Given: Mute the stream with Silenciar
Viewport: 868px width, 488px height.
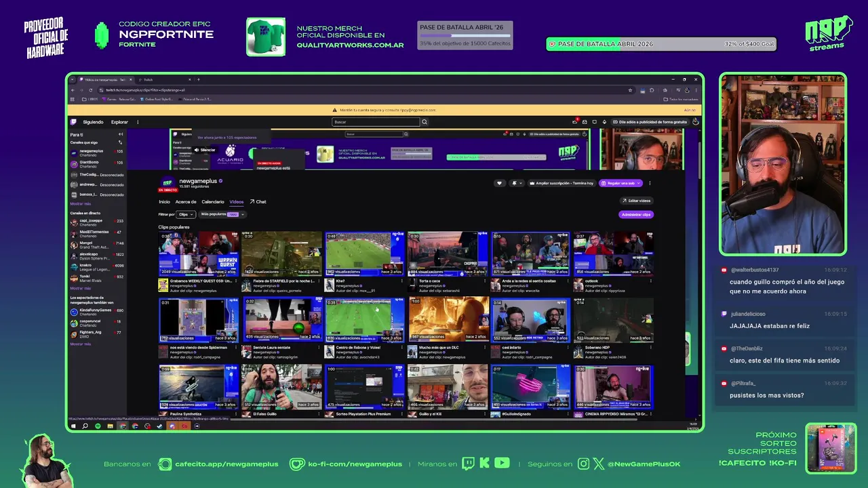Looking at the screenshot, I should pos(205,150).
